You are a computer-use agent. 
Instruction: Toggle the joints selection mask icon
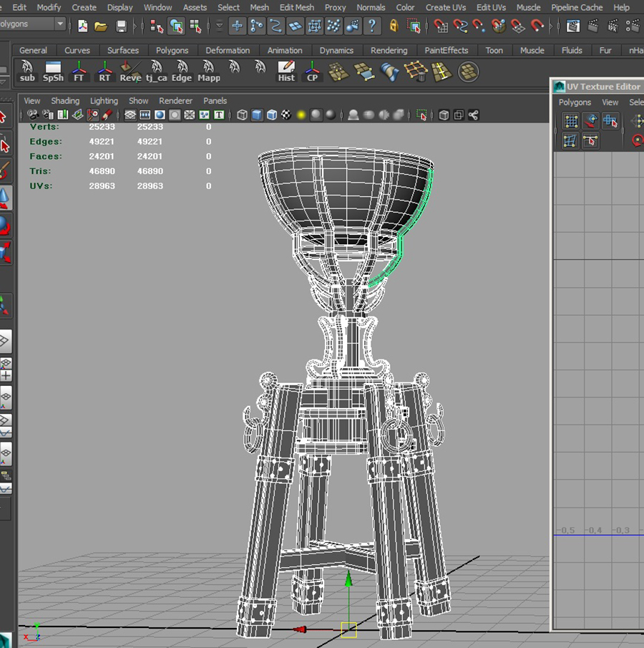click(x=256, y=26)
